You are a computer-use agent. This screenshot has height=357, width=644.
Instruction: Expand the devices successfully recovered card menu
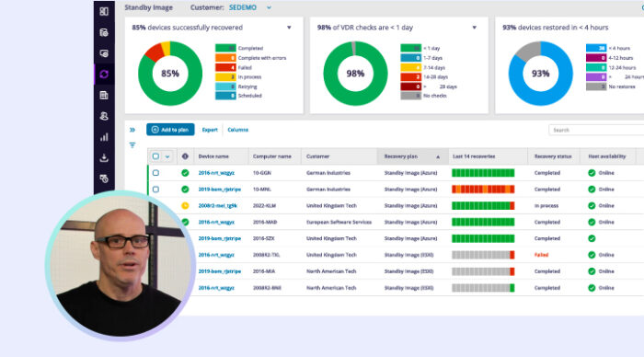click(289, 28)
